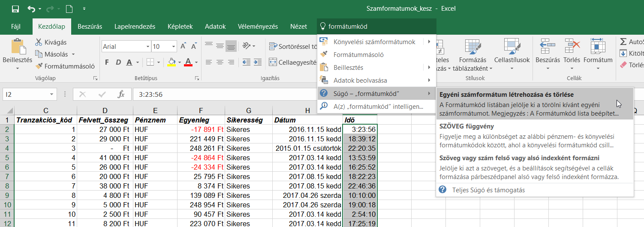Expand the name box dropdown for I2
This screenshot has width=644, height=227.
[52, 94]
